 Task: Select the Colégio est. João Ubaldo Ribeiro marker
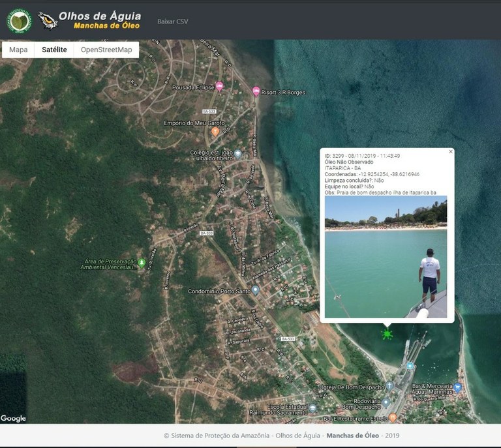coord(238,155)
